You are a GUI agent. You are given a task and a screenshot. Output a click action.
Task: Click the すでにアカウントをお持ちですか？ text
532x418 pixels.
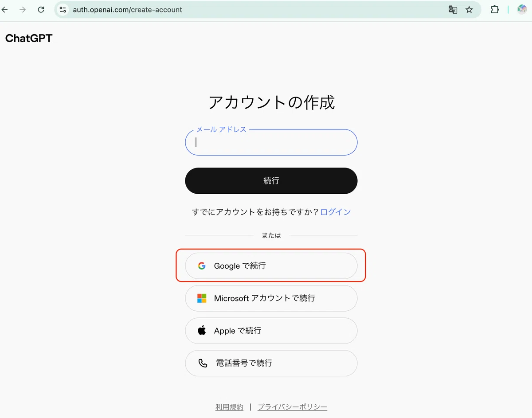point(255,212)
